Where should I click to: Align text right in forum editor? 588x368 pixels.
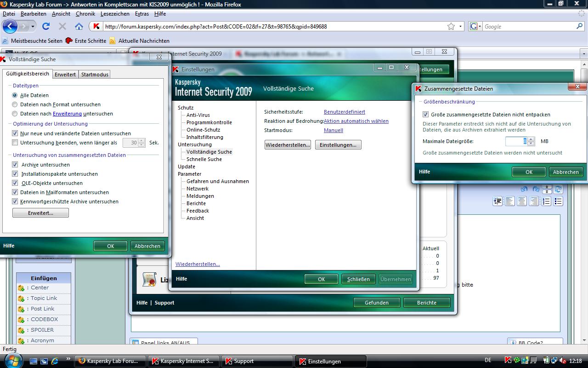[534, 201]
